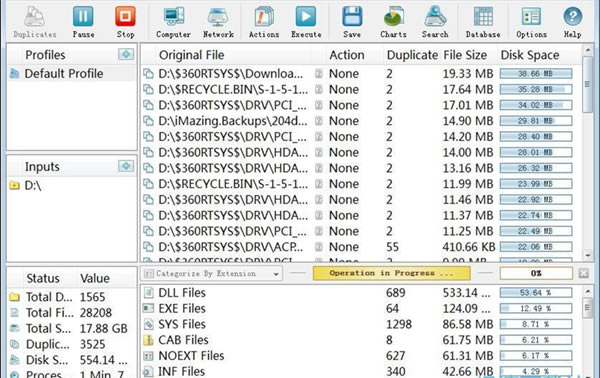Click the add button in Inputs header
600x378 pixels.
126,166
